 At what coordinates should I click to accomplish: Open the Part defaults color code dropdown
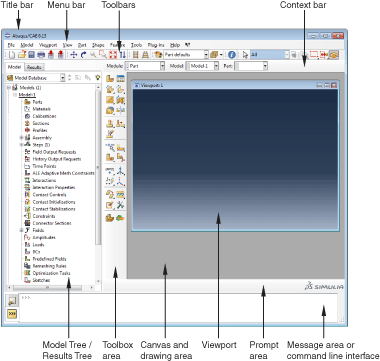coord(186,55)
